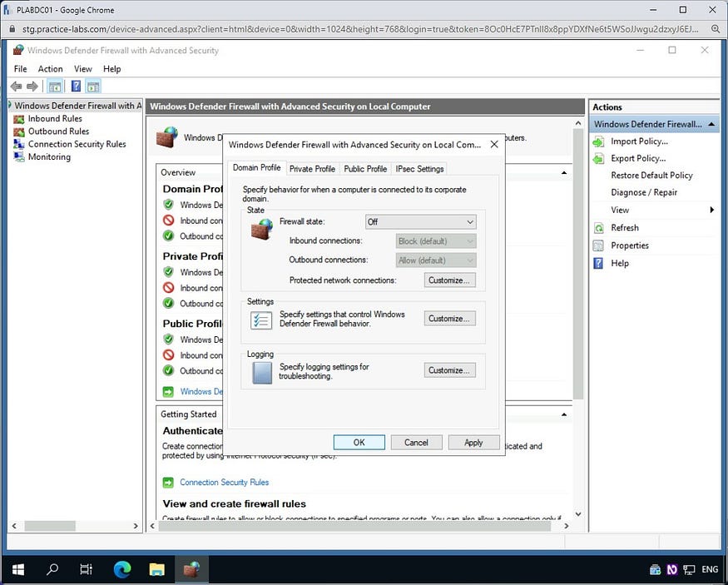
Task: Click Diagnose / Repair action
Action: click(644, 193)
